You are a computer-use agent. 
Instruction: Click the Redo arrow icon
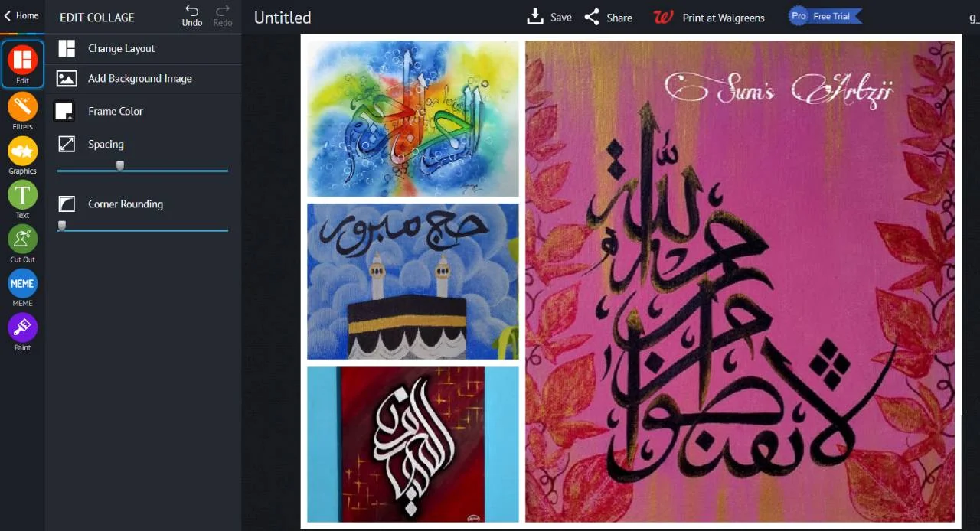pyautogui.click(x=223, y=11)
